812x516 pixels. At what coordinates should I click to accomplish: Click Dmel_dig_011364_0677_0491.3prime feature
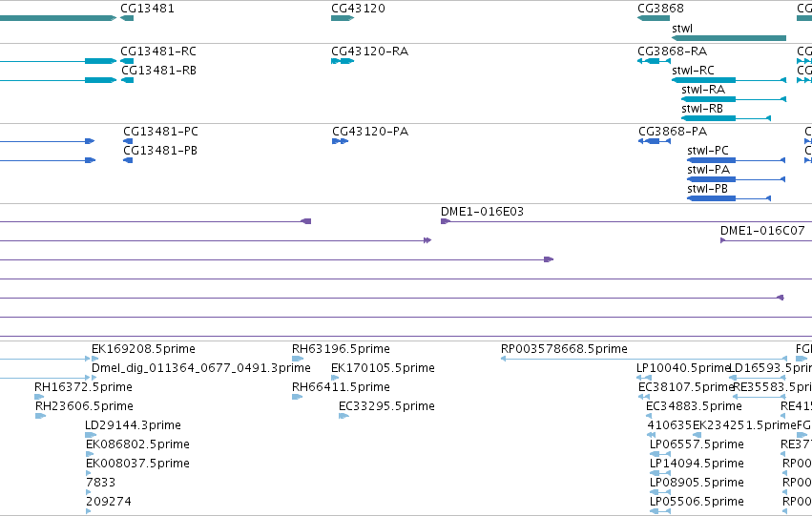94,378
